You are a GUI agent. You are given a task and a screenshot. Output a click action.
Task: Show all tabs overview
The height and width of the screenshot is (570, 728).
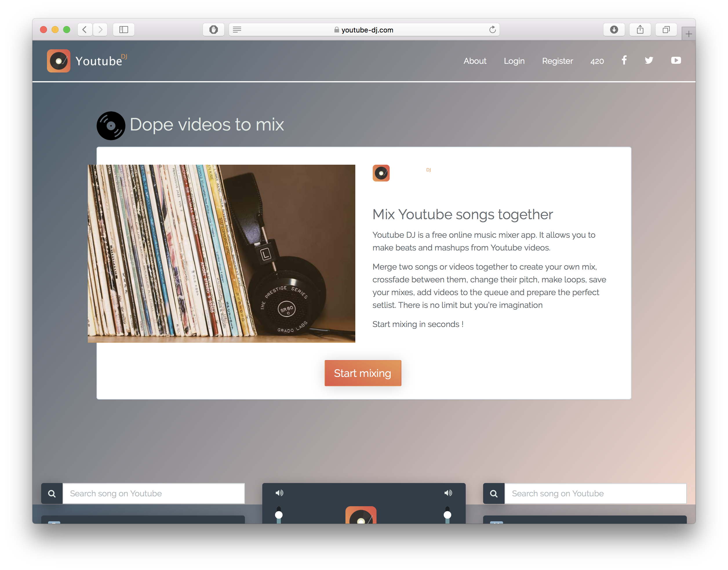(x=666, y=30)
